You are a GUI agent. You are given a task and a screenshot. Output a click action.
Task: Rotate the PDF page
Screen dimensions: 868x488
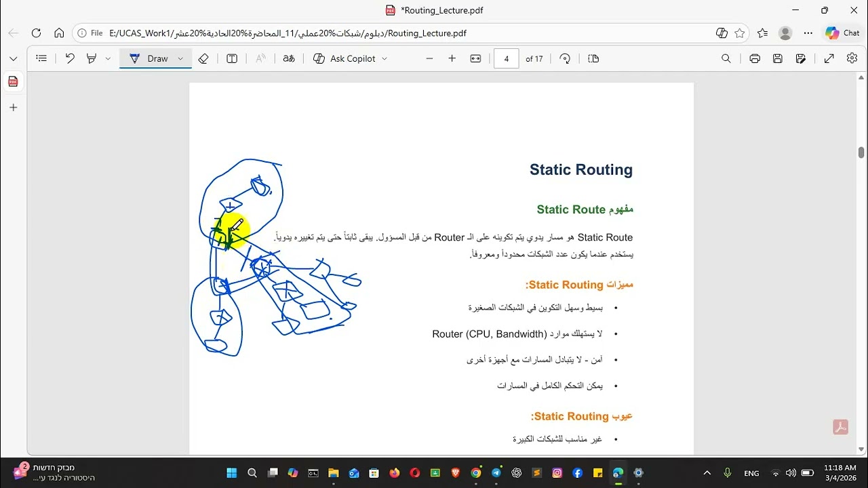pos(565,59)
